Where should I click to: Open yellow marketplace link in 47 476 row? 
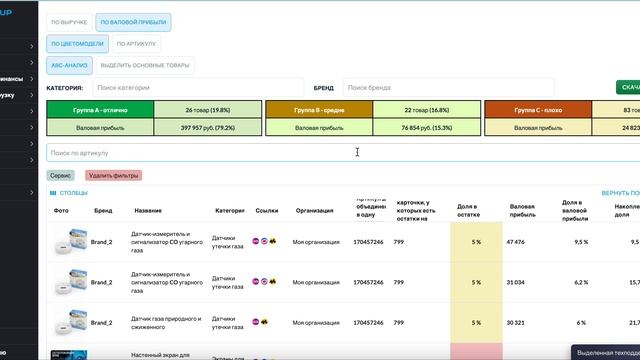pyautogui.click(x=273, y=241)
